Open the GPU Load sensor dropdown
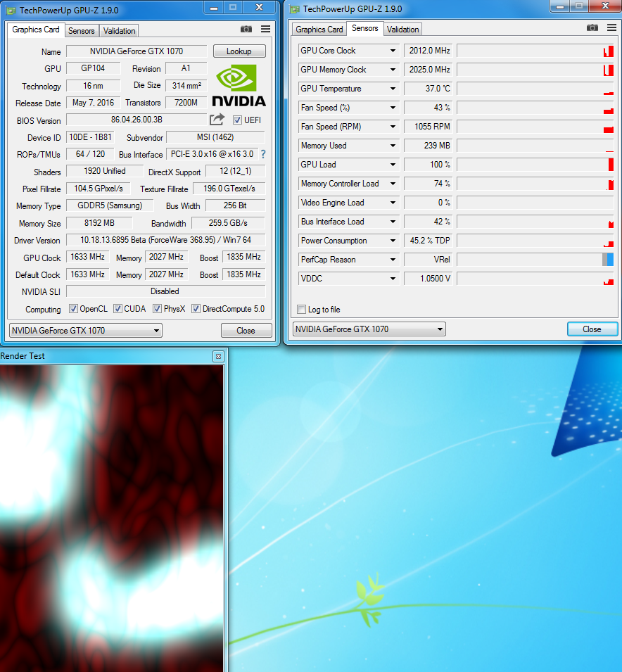622x672 pixels. (393, 165)
